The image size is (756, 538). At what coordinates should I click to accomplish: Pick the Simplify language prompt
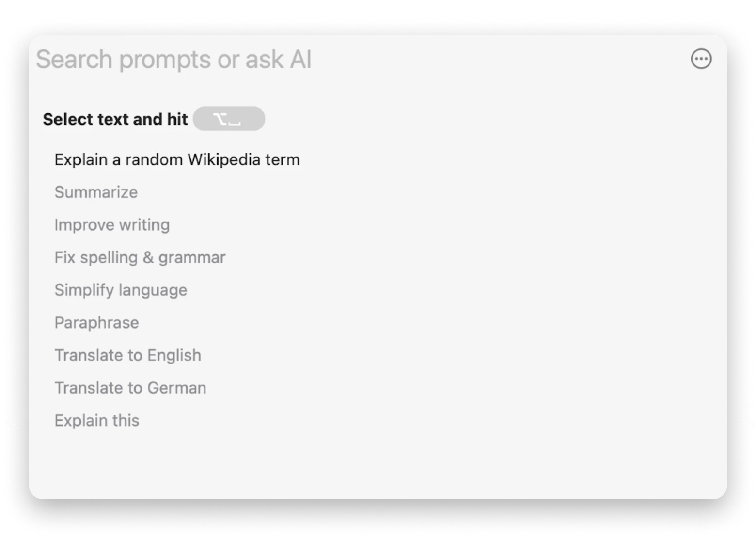pos(121,290)
